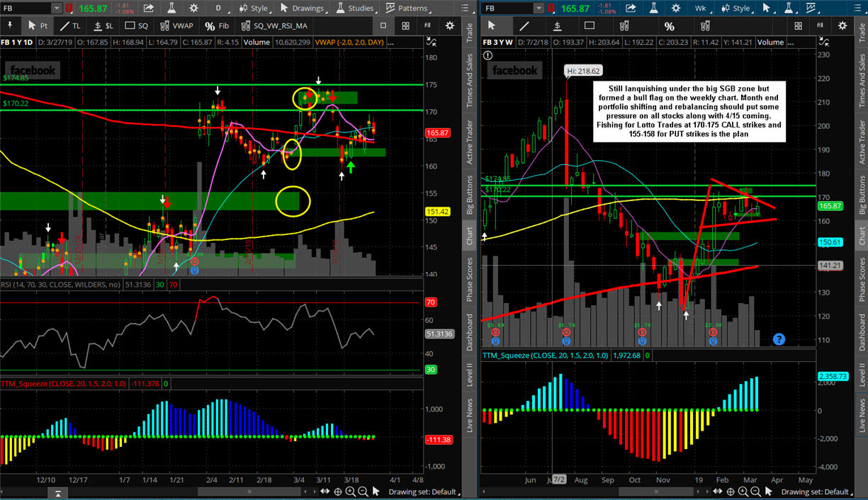Click the Fib percent tool in left chart
868x500 pixels.
[x=216, y=25]
